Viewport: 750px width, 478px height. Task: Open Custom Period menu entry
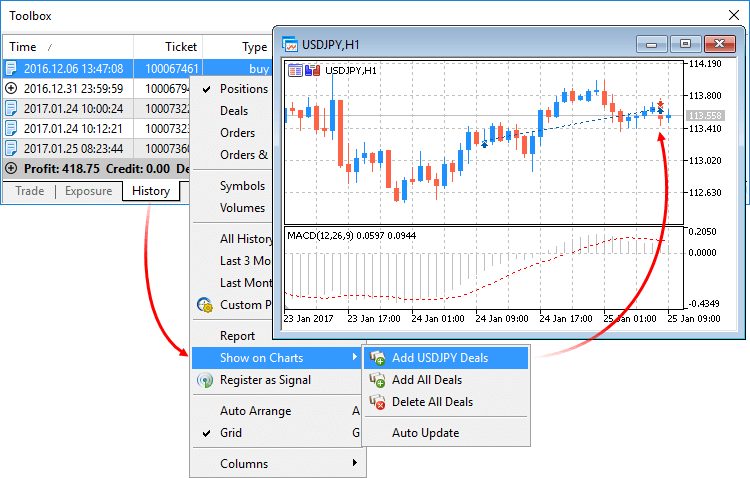[232, 305]
